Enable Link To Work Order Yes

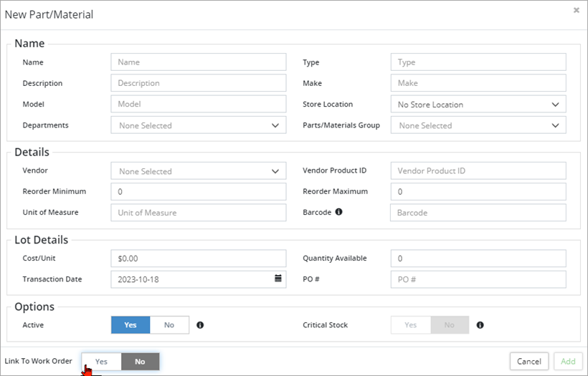[102, 362]
